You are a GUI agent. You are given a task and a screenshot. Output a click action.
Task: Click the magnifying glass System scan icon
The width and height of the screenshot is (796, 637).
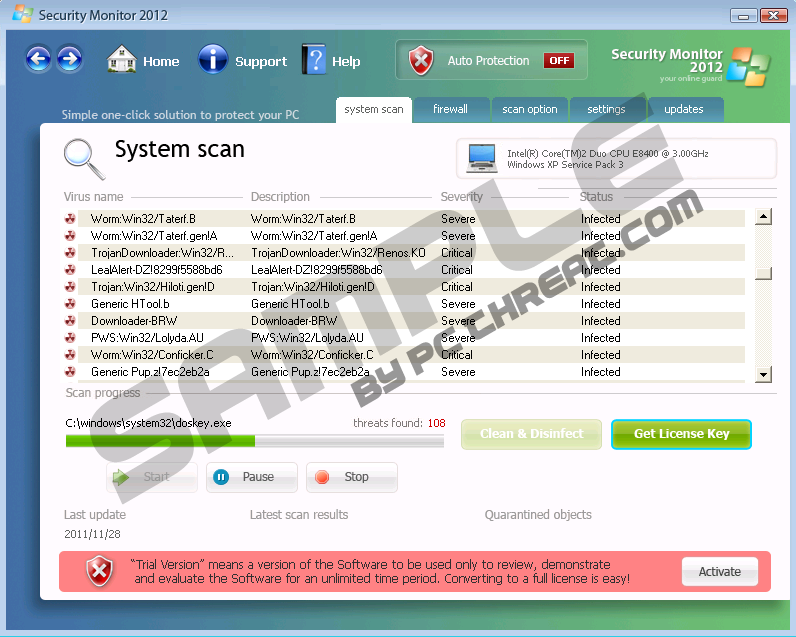84,159
